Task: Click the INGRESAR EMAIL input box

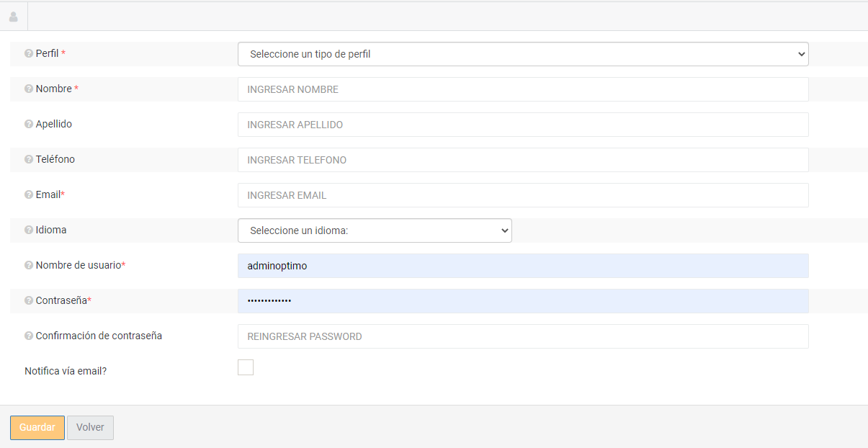Action: [523, 195]
